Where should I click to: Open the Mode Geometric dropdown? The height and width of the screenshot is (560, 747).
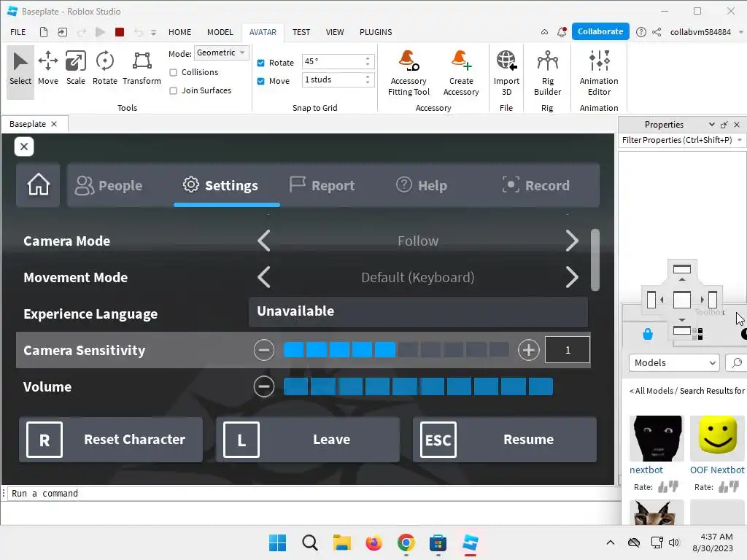[x=222, y=52]
